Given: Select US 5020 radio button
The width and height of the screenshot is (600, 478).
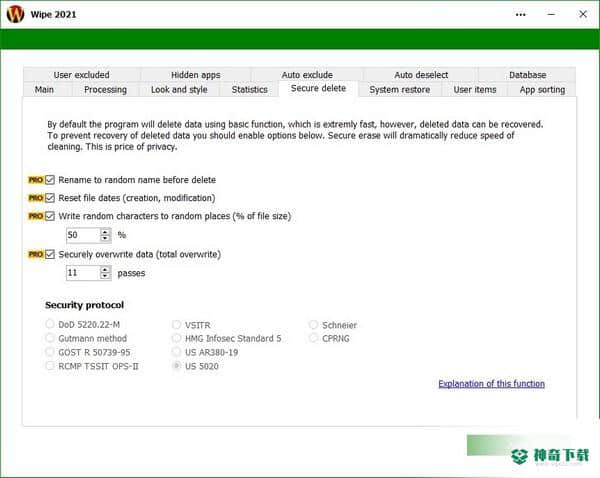Looking at the screenshot, I should (x=176, y=365).
